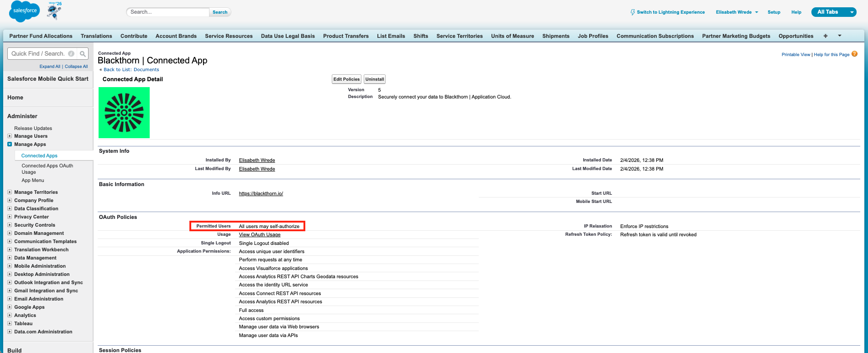This screenshot has width=868, height=353.
Task: Expand the Mobile Administration node
Action: [10, 266]
